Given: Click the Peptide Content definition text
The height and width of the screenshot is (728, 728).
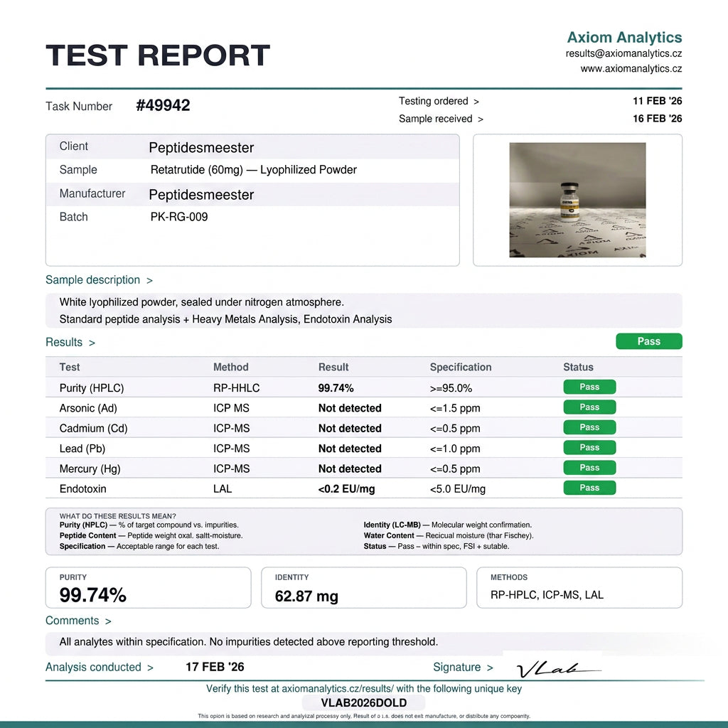Looking at the screenshot, I should pyautogui.click(x=151, y=536).
